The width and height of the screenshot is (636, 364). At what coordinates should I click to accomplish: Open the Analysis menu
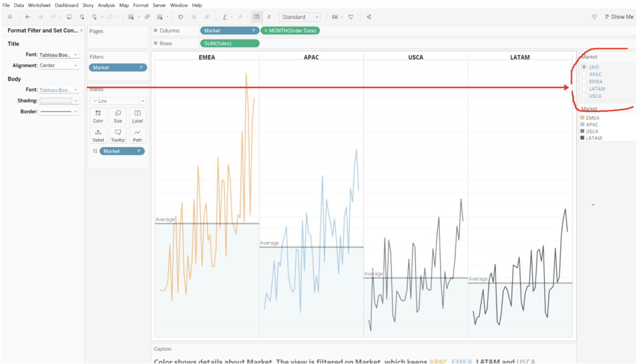pos(106,5)
